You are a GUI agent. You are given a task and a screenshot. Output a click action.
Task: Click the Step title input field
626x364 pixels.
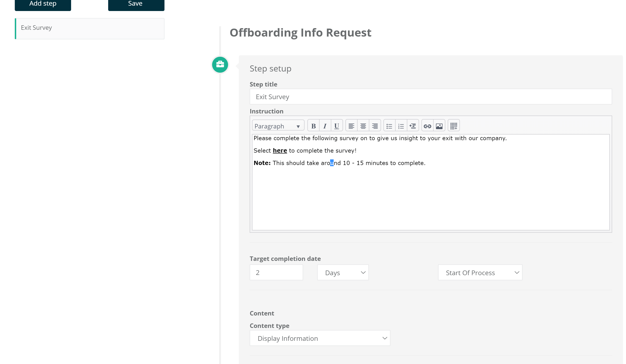point(430,97)
